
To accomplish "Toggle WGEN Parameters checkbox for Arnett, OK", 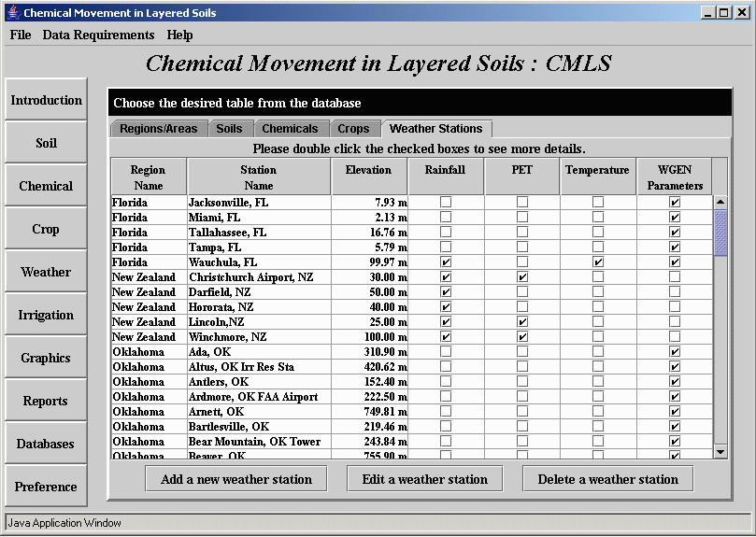I will pos(675,411).
